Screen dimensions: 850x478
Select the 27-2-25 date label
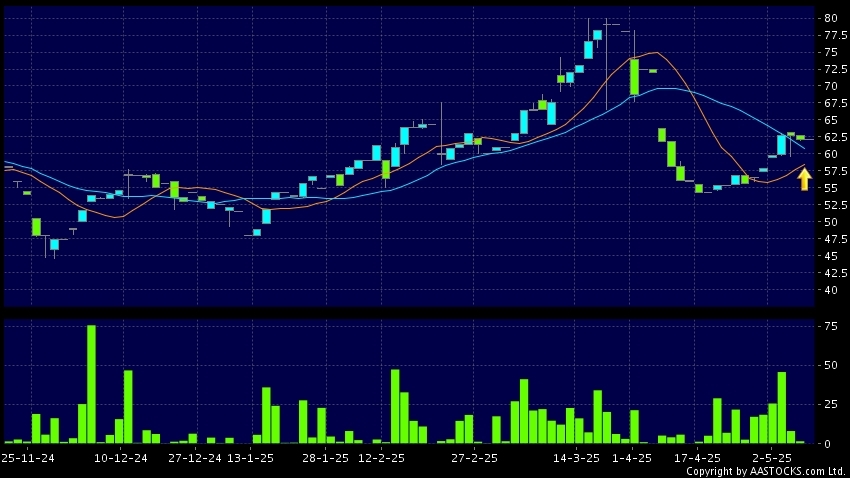point(474,458)
